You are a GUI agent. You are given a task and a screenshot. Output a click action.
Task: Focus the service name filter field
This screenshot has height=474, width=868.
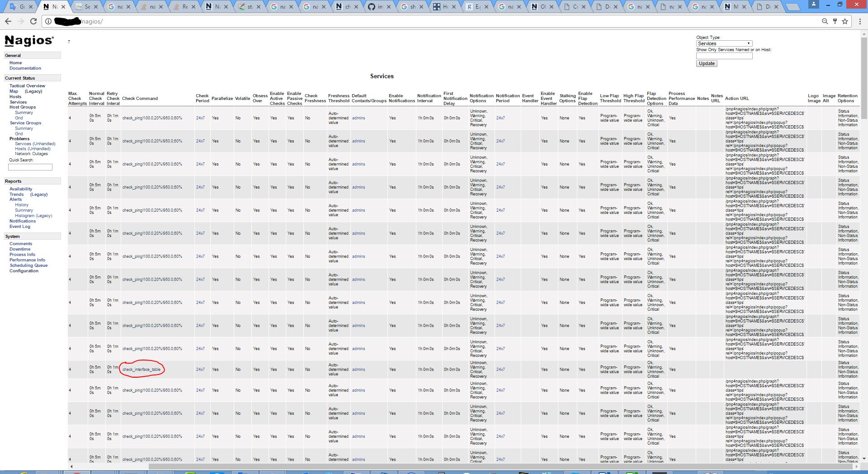pos(724,56)
